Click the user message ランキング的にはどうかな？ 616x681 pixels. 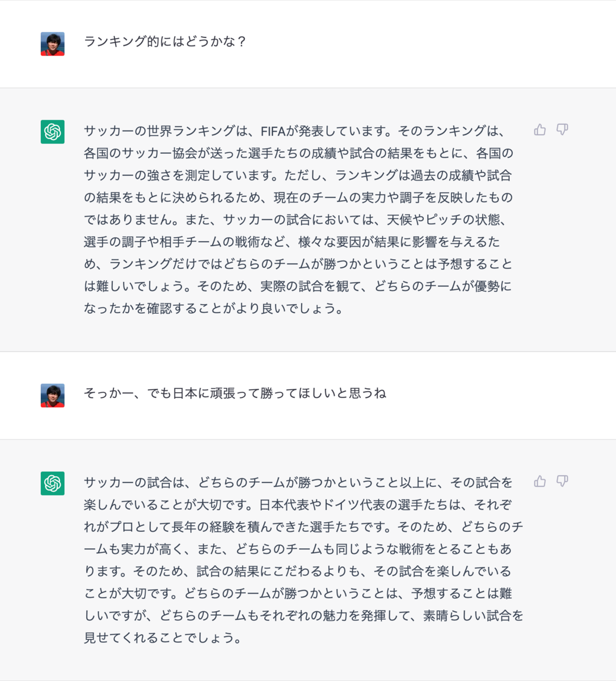pos(165,41)
